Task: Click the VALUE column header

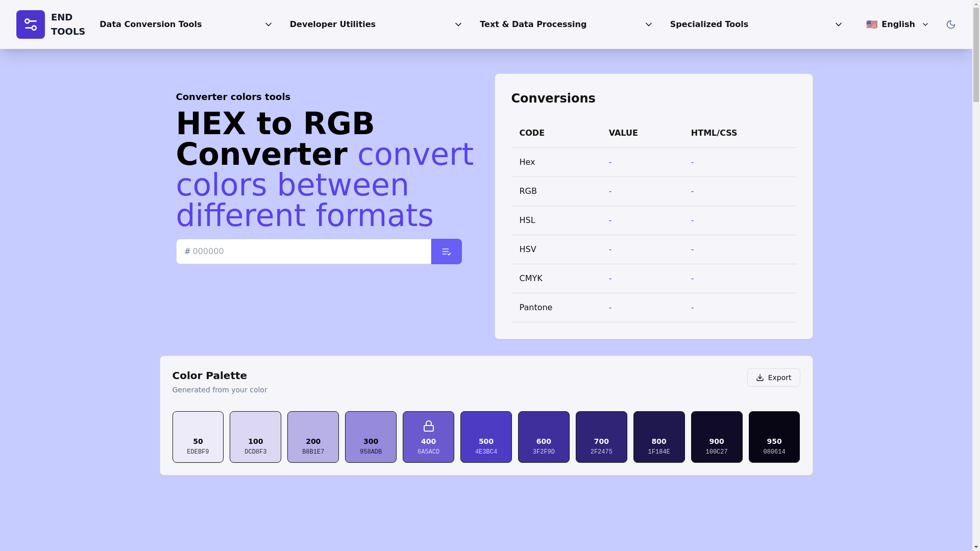Action: coord(623,133)
